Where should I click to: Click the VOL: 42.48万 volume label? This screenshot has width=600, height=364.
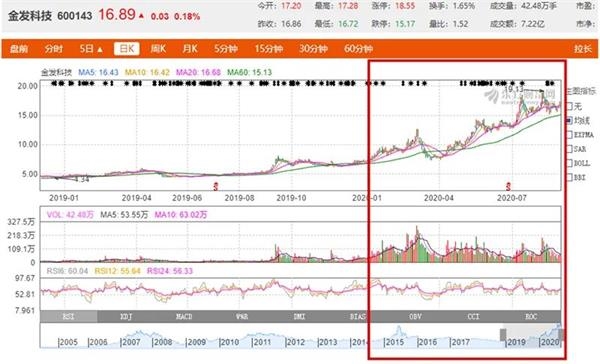pyautogui.click(x=70, y=215)
